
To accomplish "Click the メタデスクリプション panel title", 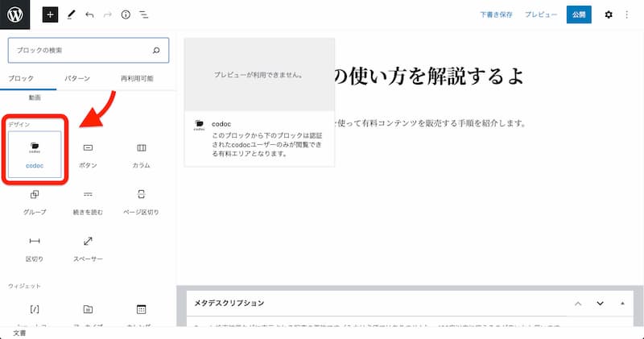I will point(229,304).
